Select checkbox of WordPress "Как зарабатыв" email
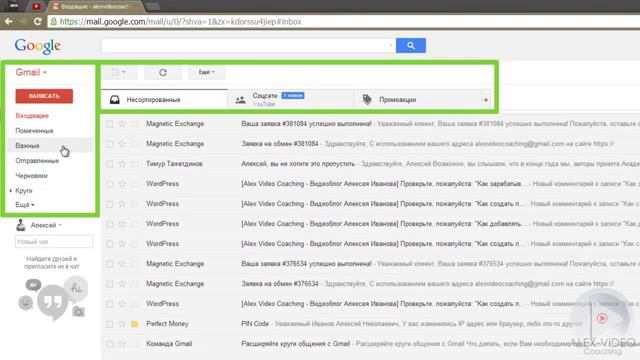This screenshot has width=640, height=360. point(109,184)
